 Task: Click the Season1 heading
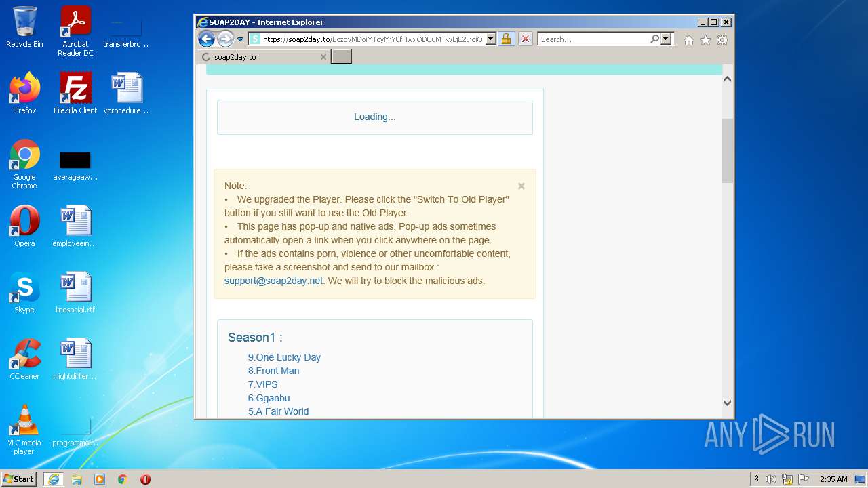point(255,338)
